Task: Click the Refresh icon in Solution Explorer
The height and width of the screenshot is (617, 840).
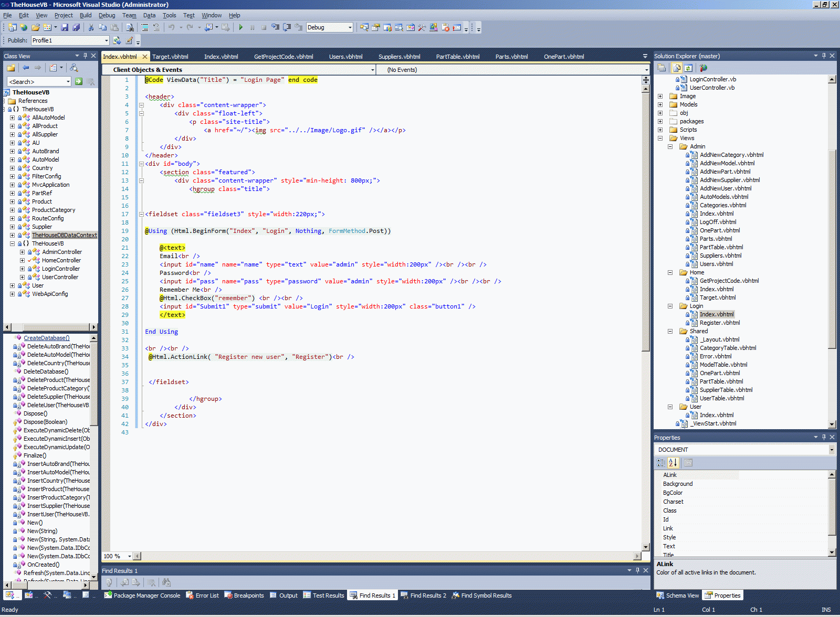Action: 688,68
